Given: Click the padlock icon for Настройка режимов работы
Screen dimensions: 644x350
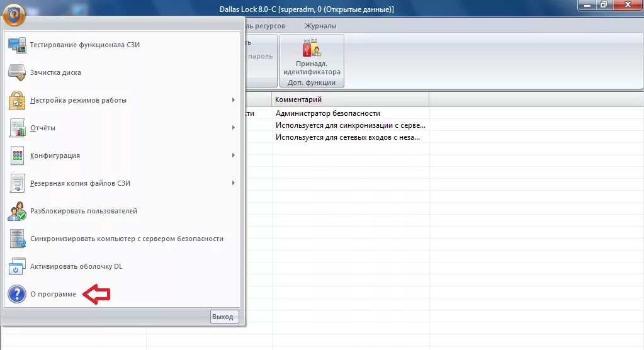Looking at the screenshot, I should point(17,100).
